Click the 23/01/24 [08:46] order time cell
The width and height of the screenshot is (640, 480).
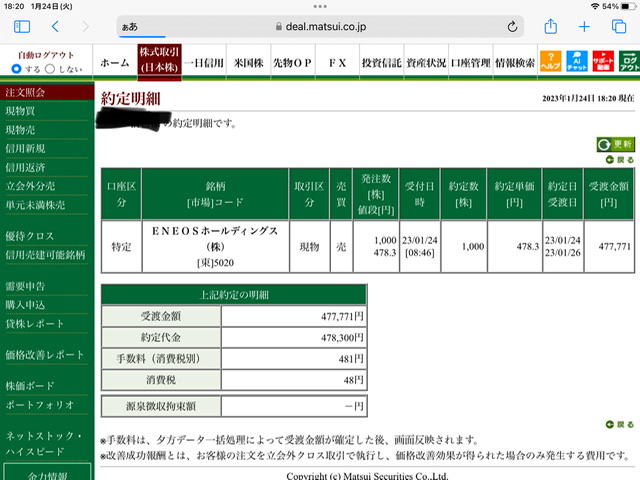420,247
